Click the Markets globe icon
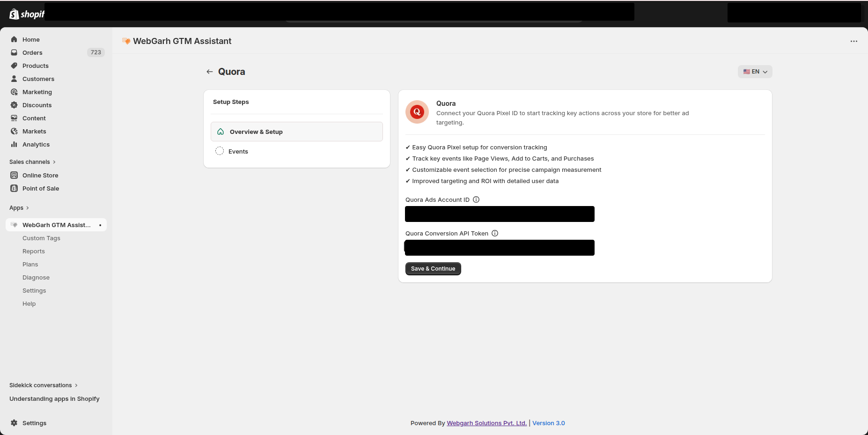Viewport: 868px width, 435px height. 14,131
